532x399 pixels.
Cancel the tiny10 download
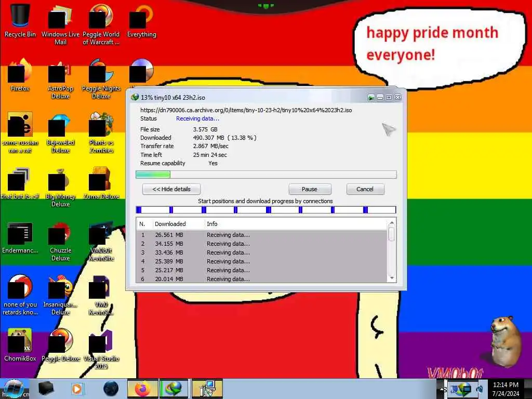(x=365, y=189)
